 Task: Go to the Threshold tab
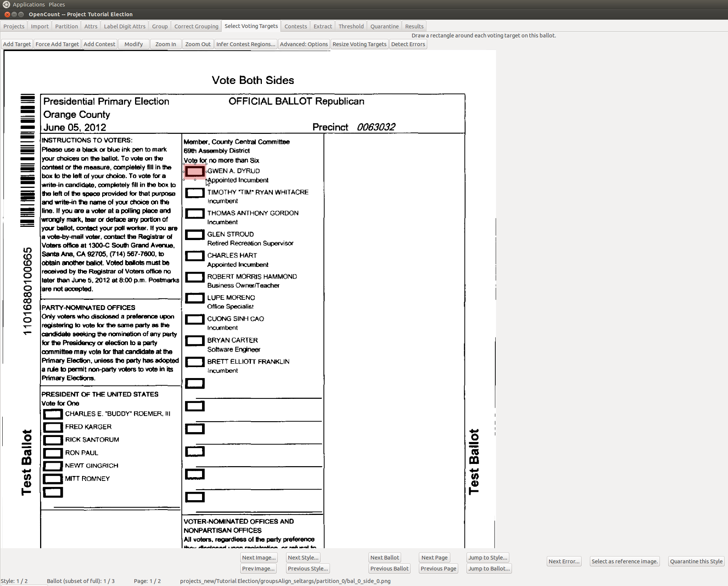click(x=351, y=26)
